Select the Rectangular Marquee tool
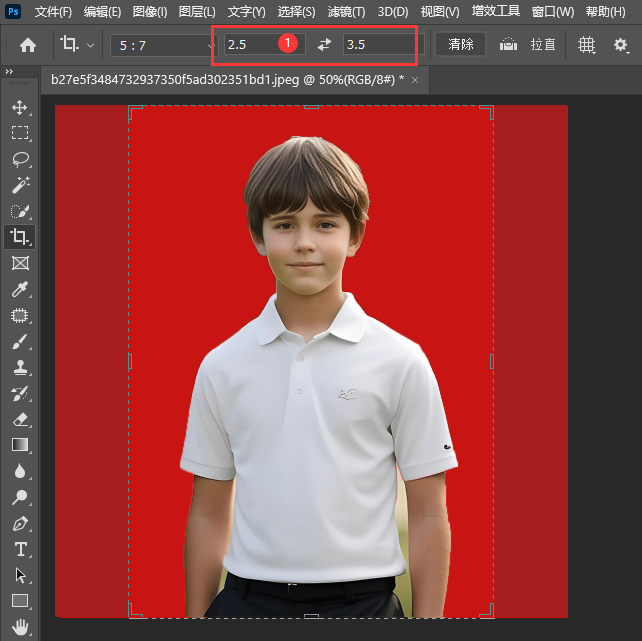This screenshot has width=642, height=641. (19, 133)
